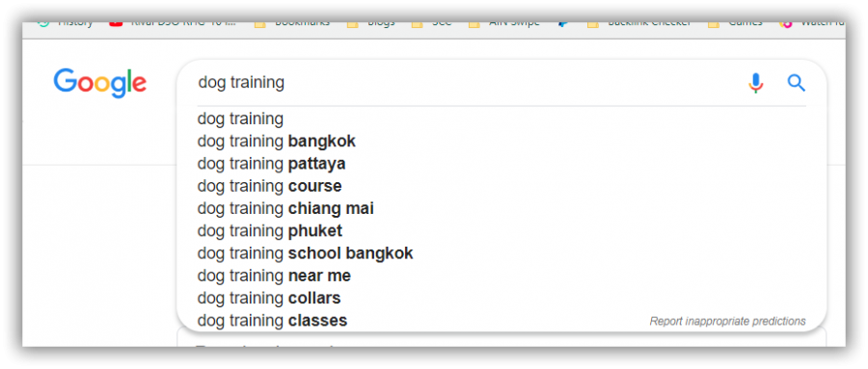Open the Games bookmark folder
This screenshot has width=868, height=369.
click(735, 23)
